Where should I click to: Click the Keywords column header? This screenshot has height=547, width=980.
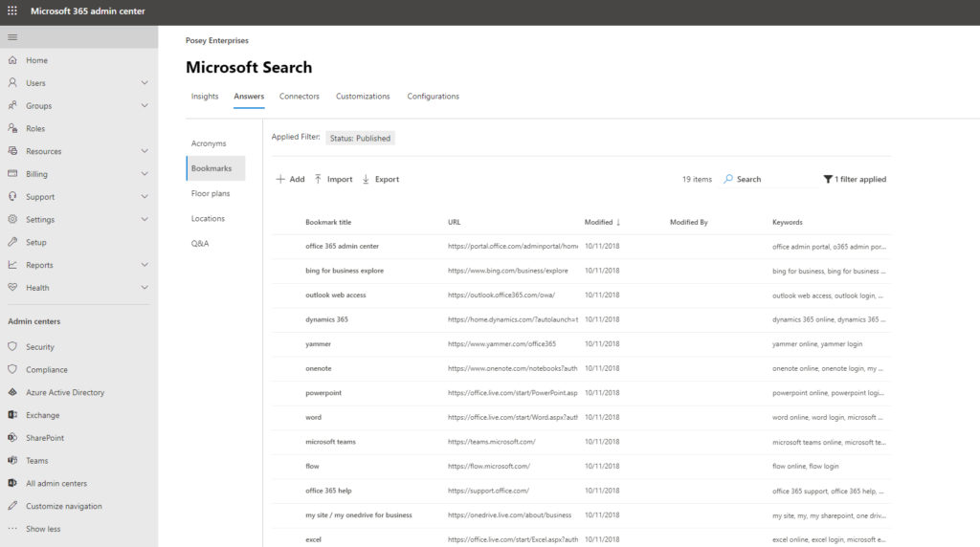point(787,222)
